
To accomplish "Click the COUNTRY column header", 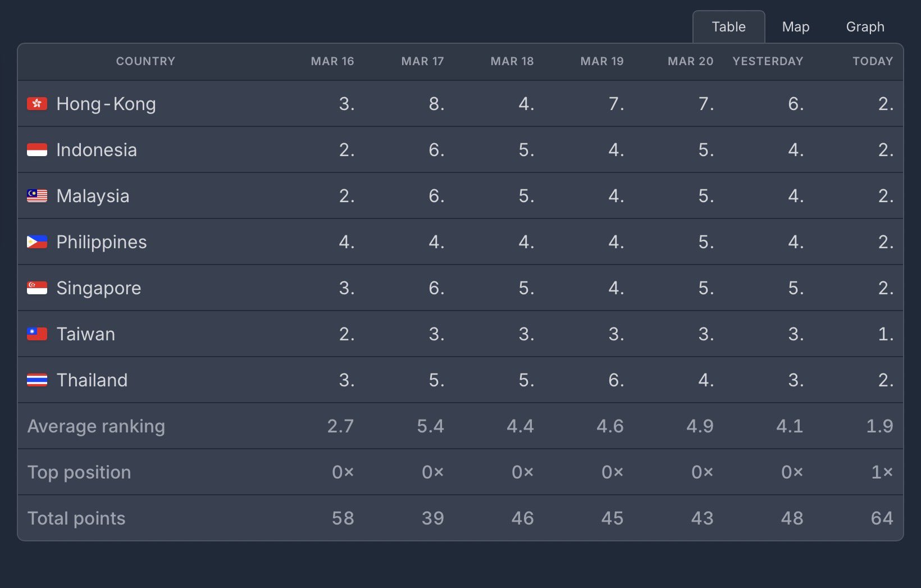I will point(145,61).
